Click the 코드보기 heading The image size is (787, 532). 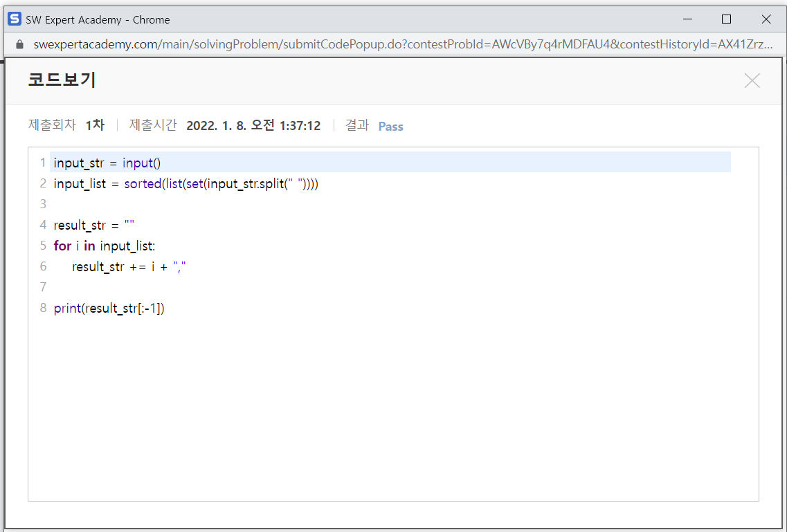(x=62, y=80)
